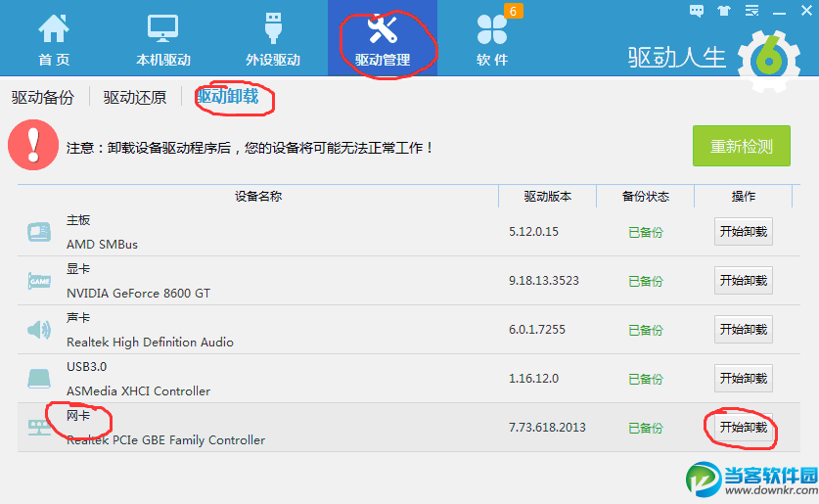The image size is (819, 504).
Task: Switch to 驱动还原 sub-tab
Action: click(135, 98)
